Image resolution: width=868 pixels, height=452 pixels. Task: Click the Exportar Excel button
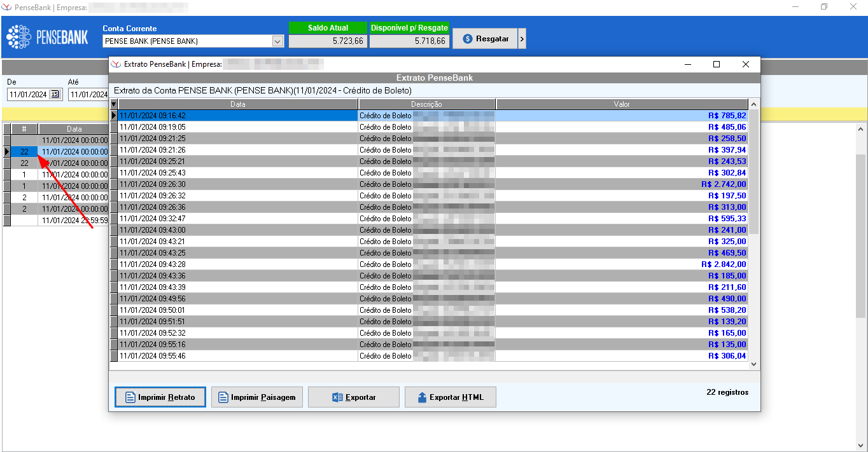[354, 397]
